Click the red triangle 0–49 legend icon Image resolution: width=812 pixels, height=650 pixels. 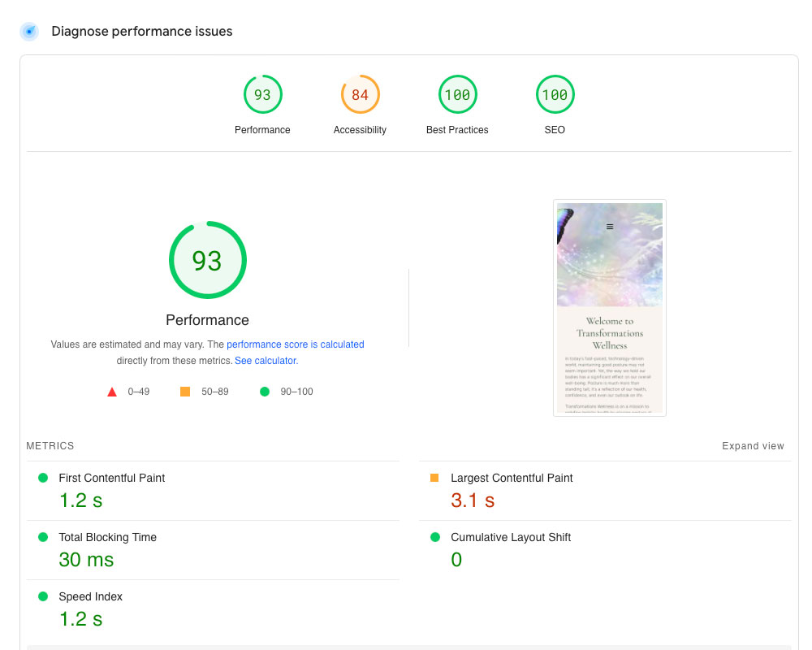[112, 392]
